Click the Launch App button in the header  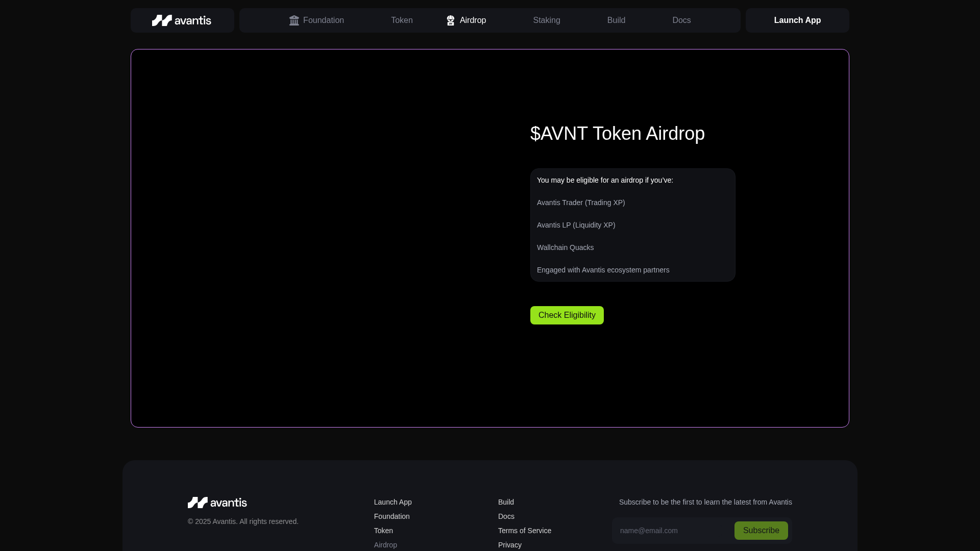pos(797,20)
